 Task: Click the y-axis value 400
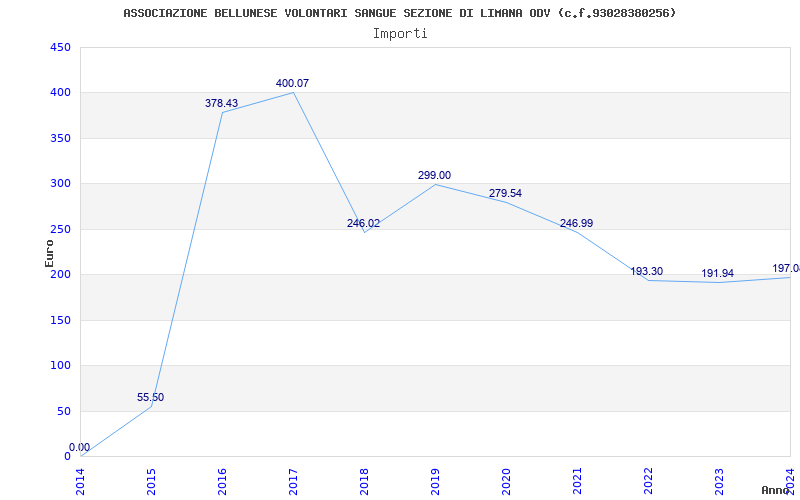(x=60, y=93)
